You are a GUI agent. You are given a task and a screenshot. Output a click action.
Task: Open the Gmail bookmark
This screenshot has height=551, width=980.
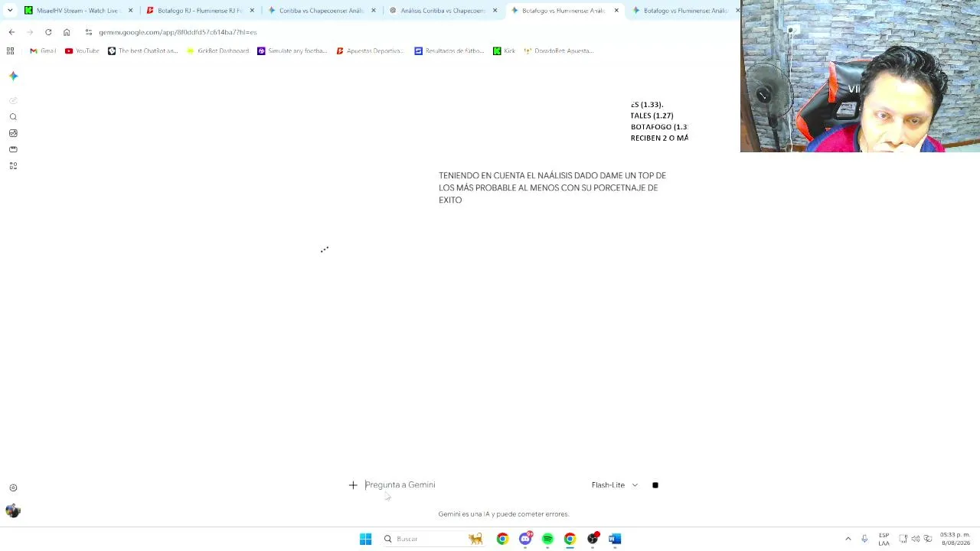tap(43, 51)
